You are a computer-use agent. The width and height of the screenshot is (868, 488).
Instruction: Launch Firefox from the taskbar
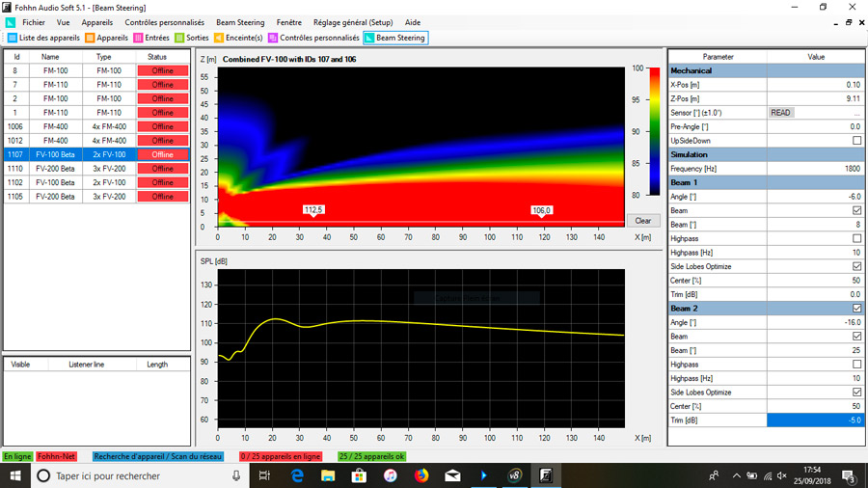click(x=421, y=475)
